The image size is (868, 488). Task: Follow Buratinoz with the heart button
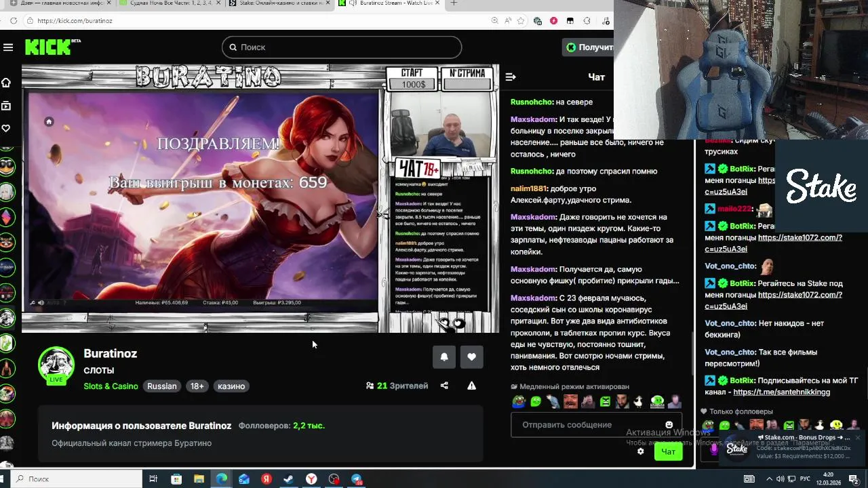click(472, 357)
